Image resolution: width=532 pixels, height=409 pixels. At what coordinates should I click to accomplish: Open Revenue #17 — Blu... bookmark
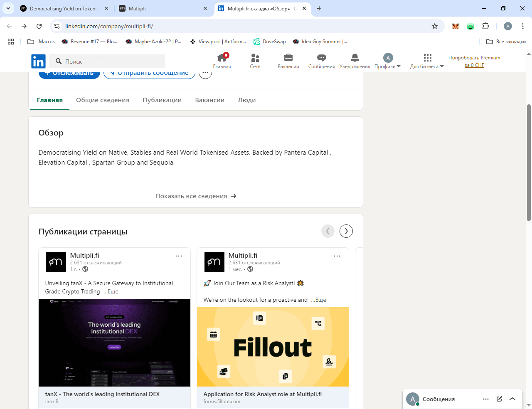click(89, 42)
